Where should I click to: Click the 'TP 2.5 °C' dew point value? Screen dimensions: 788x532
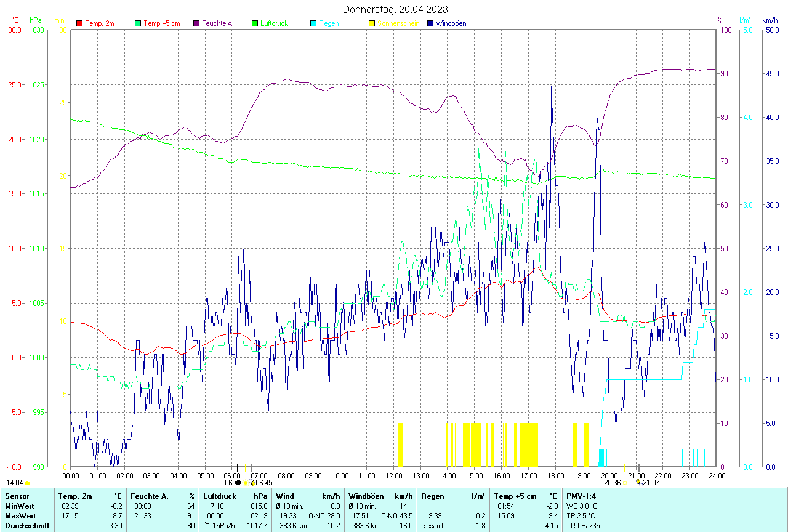(582, 516)
